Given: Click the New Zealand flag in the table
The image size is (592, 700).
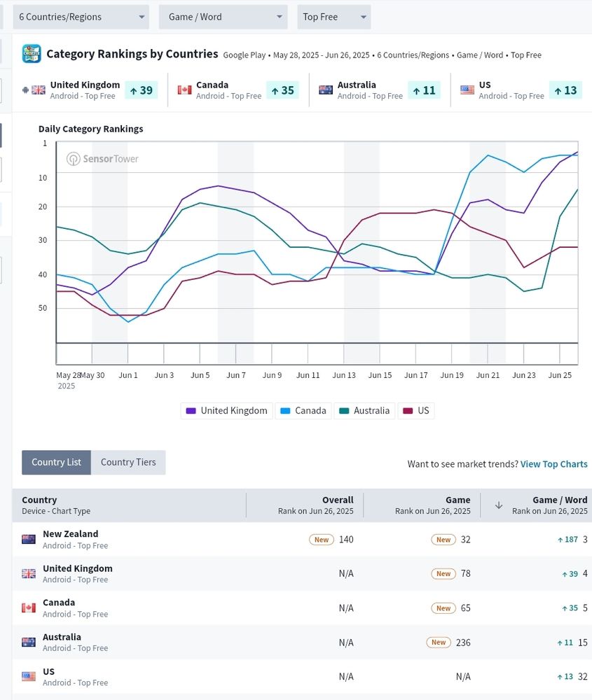Looking at the screenshot, I should pos(29,539).
